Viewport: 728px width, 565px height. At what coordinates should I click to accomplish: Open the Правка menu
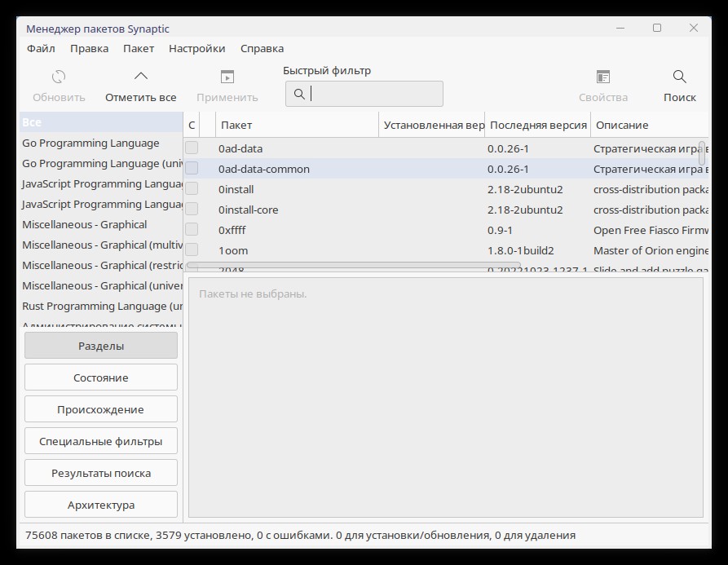click(x=89, y=49)
